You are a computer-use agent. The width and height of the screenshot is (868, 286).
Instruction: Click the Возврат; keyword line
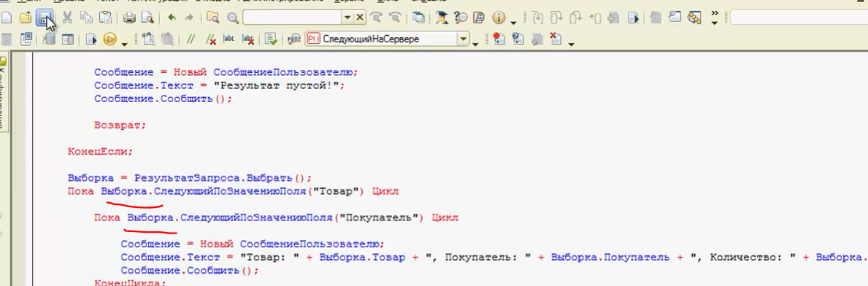[x=120, y=125]
